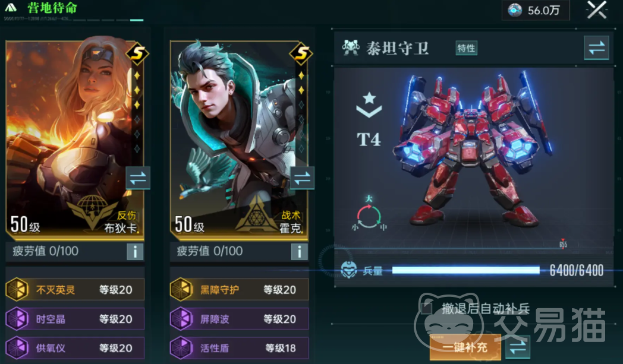Click the resource currency icon showing 56.0万
623x364 pixels.
(x=515, y=10)
